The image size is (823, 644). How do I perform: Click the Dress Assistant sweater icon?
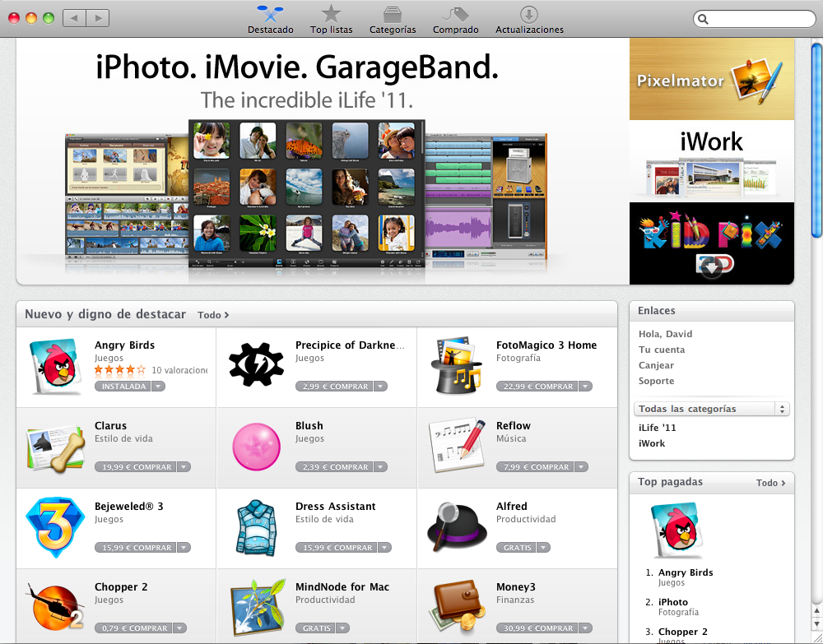[x=256, y=527]
